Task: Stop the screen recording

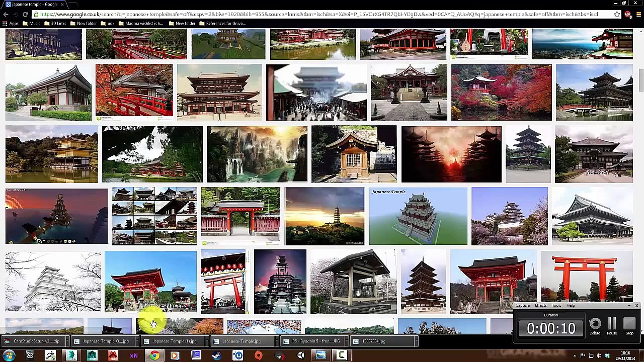Action: (629, 326)
